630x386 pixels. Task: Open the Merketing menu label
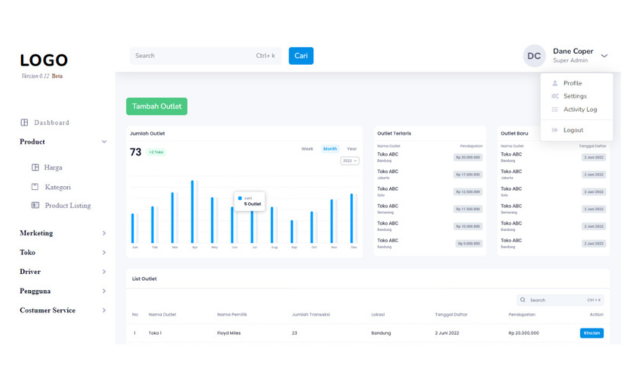(36, 233)
